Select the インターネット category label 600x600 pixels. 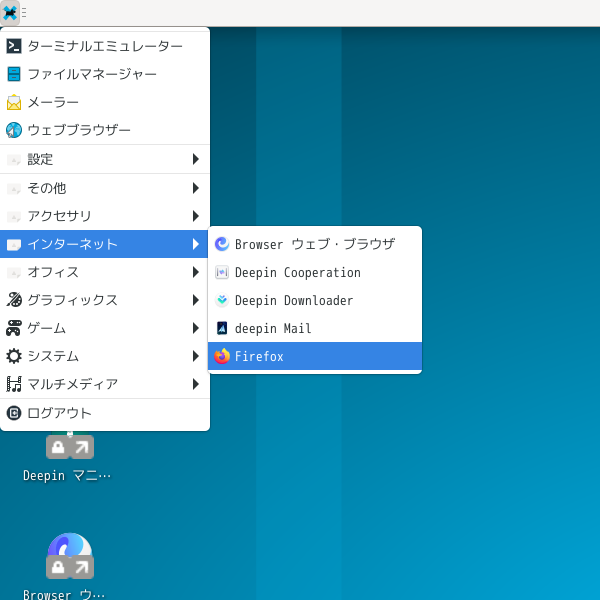72,244
